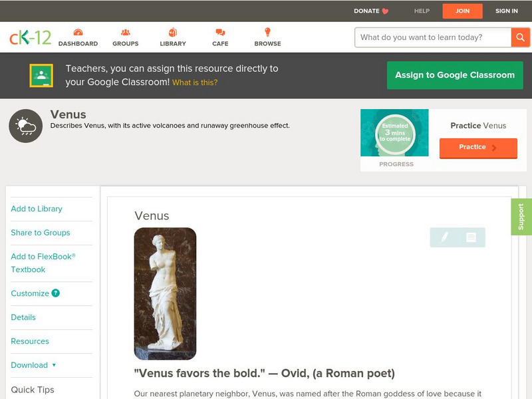Click Add to Library
This screenshot has width=532, height=399.
point(37,209)
